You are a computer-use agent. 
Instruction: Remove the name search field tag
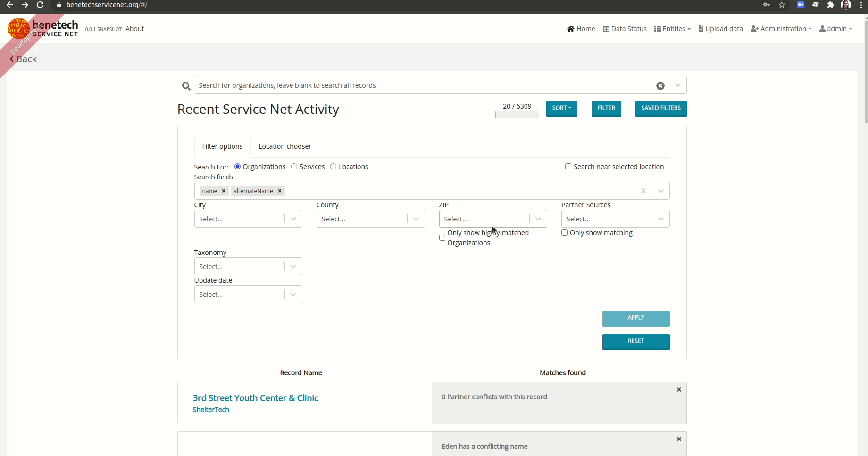pos(224,191)
